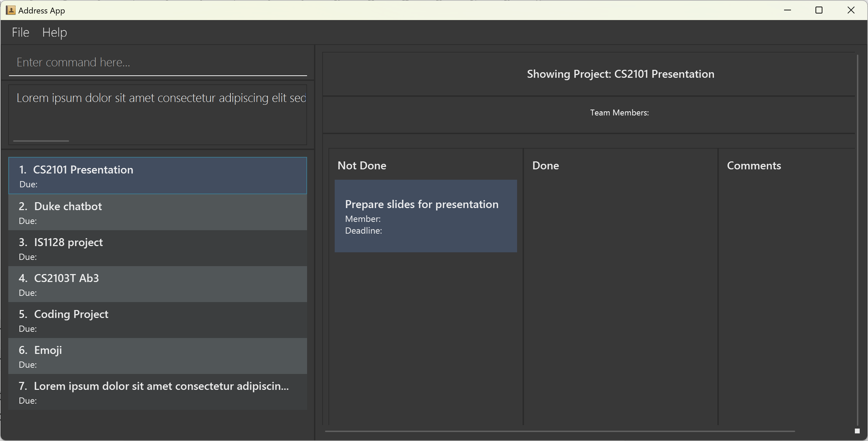Click the project panel horizontal scrollbar
The width and height of the screenshot is (868, 441).
click(560, 431)
